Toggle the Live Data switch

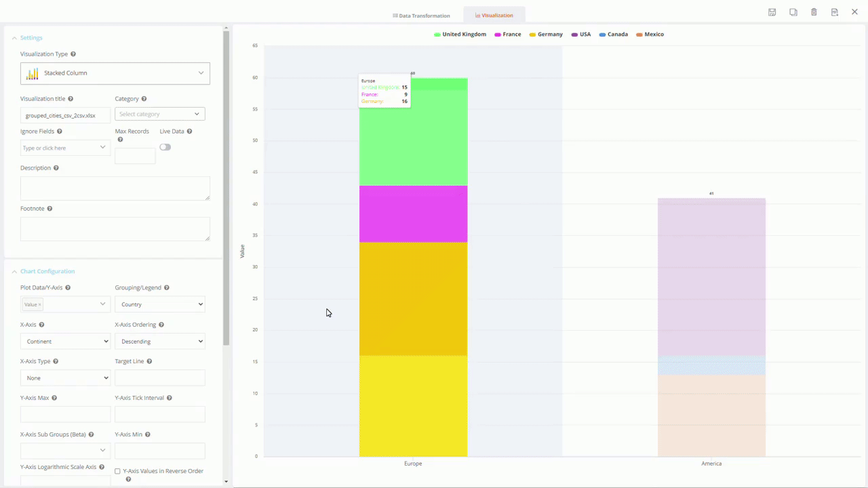[165, 147]
